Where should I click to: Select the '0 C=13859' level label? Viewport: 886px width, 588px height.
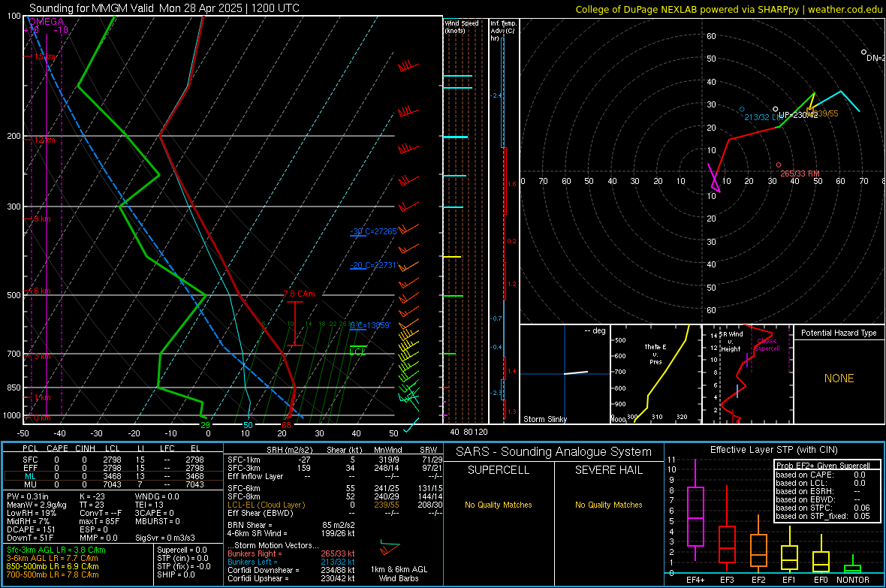(x=370, y=326)
